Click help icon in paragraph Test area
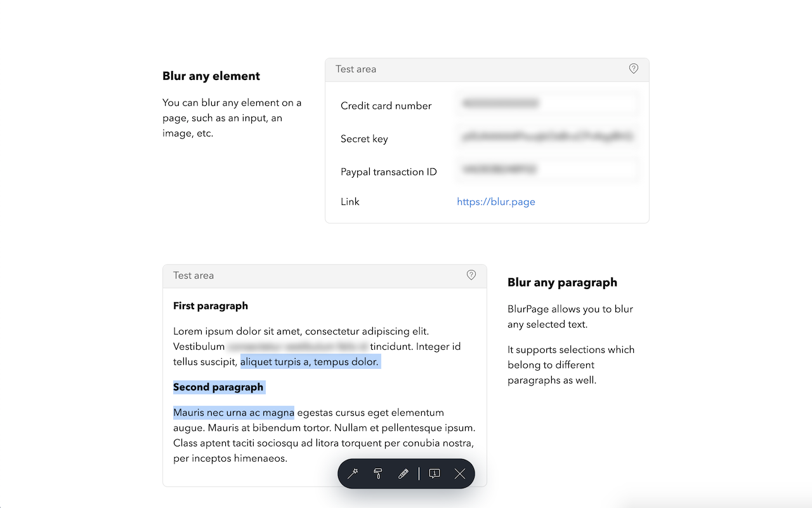812x508 pixels. [x=471, y=275]
